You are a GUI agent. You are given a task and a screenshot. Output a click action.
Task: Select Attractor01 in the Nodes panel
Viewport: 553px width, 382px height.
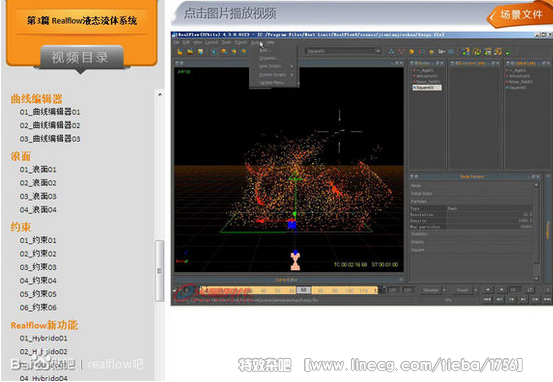427,76
